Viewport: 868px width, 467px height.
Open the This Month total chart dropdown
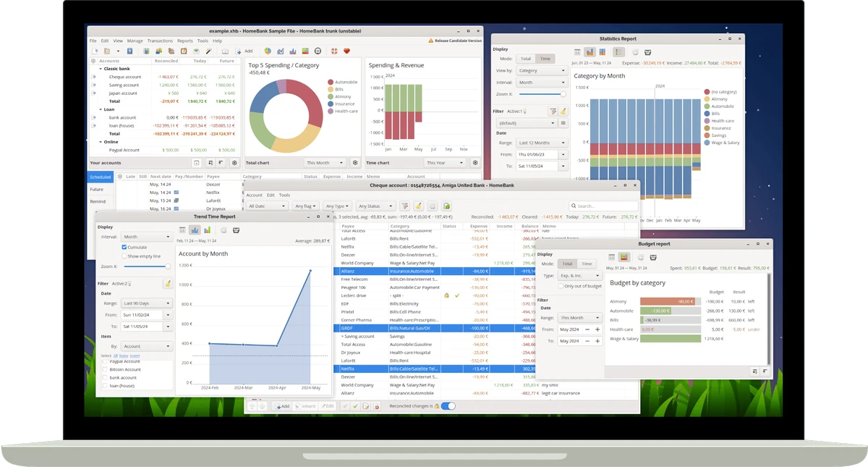(x=325, y=163)
